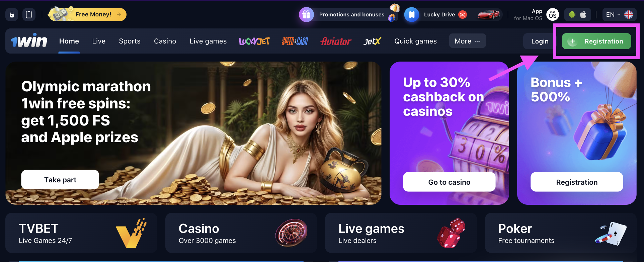Click the Android app download icon
The image size is (644, 262).
click(572, 14)
